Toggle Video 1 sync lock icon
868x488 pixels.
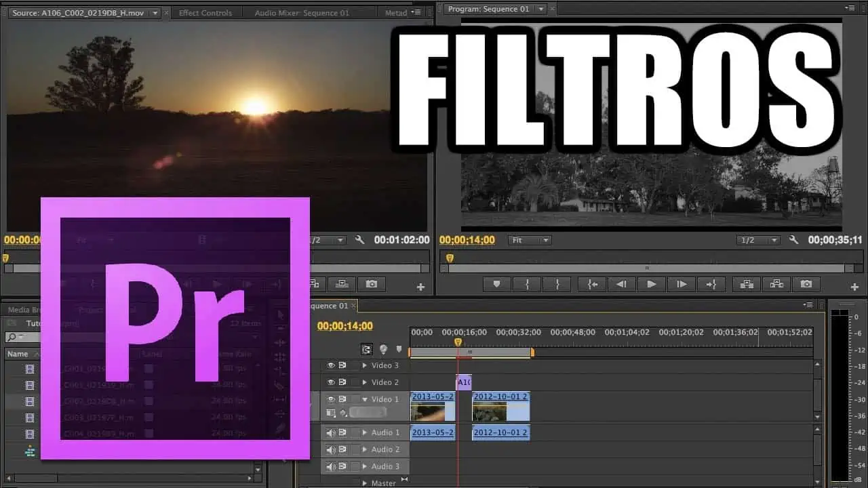343,399
